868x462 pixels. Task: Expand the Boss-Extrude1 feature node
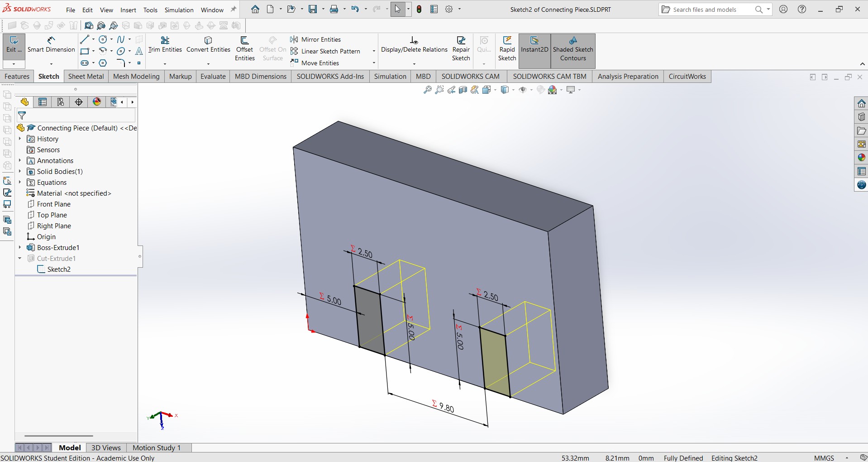point(20,248)
